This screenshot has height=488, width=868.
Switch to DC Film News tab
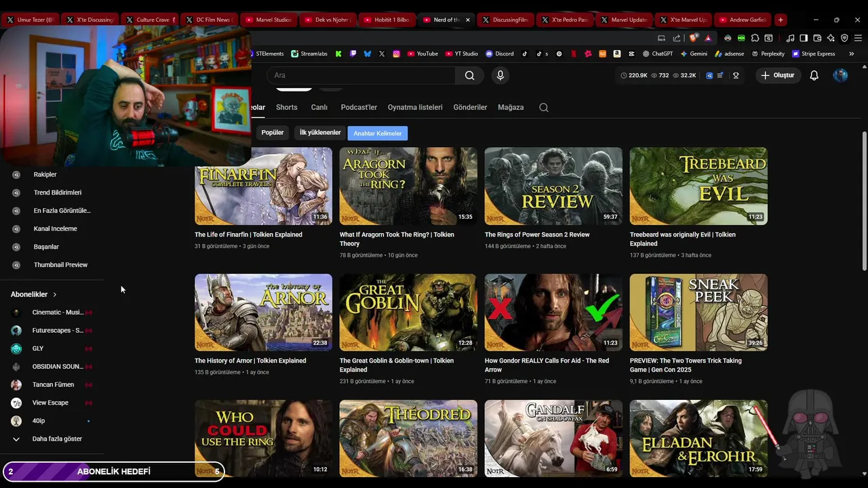(209, 20)
